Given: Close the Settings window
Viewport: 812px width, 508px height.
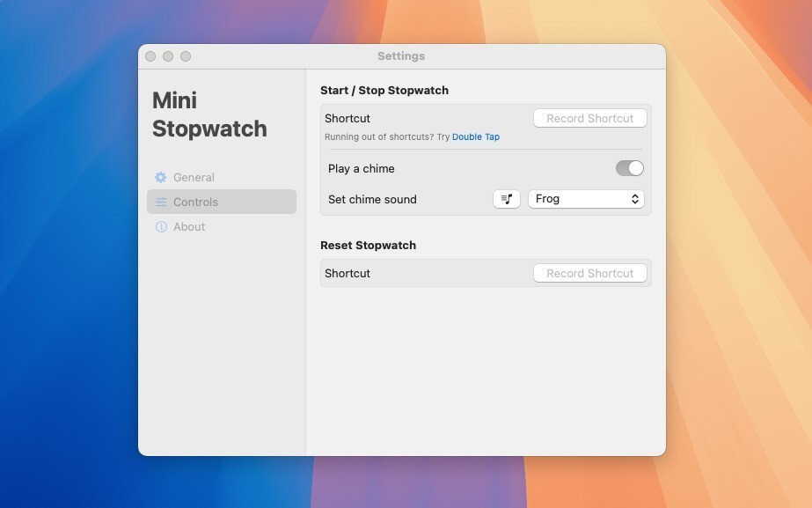Looking at the screenshot, I should point(150,56).
